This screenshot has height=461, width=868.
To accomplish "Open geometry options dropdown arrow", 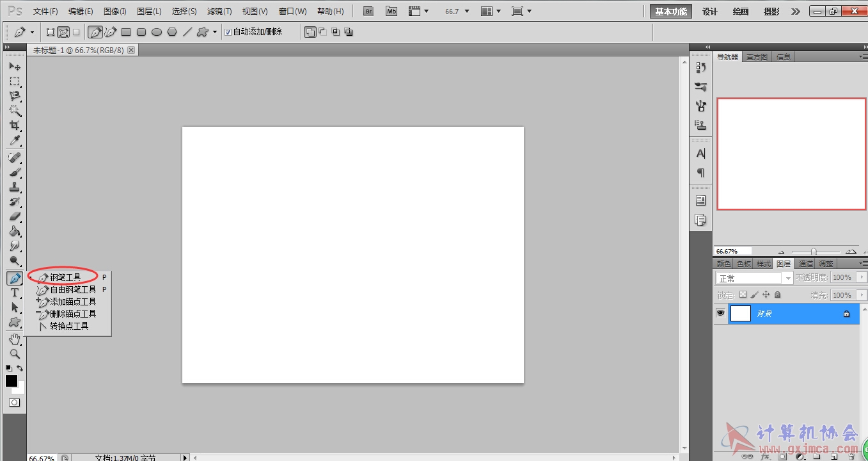I will pyautogui.click(x=215, y=32).
